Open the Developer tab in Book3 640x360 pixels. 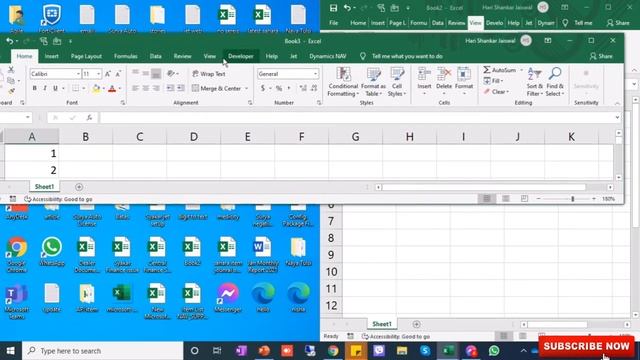pos(241,56)
